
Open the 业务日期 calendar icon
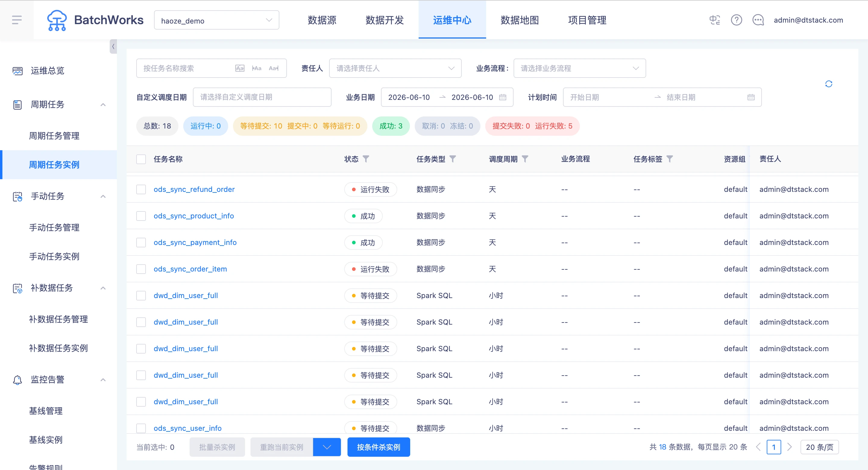tap(502, 97)
